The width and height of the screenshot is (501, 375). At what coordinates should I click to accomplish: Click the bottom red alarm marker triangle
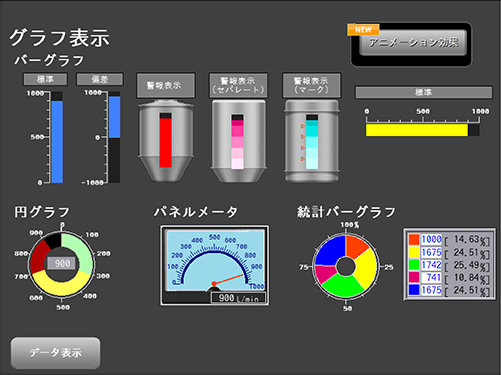[x=303, y=159]
